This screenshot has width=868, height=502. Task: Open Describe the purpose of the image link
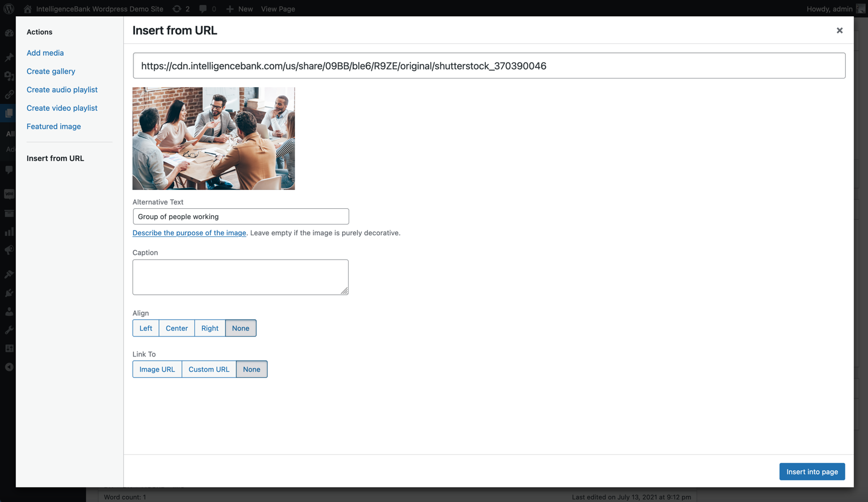pyautogui.click(x=189, y=233)
